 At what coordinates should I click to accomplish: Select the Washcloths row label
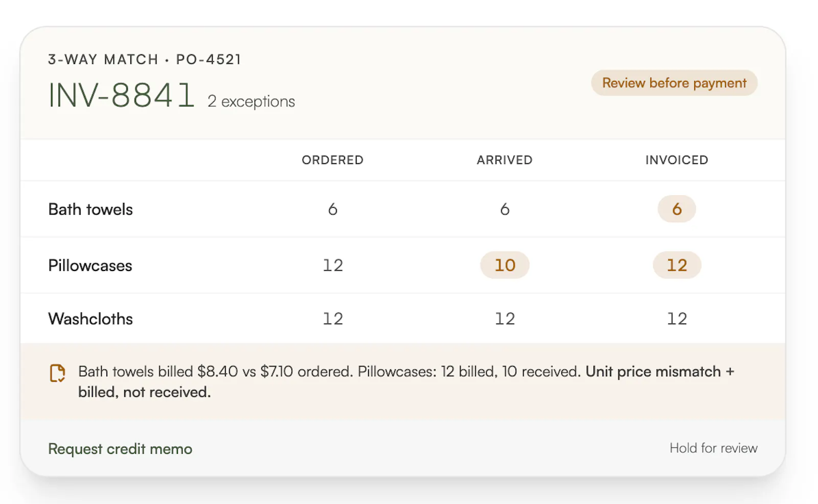tap(90, 318)
